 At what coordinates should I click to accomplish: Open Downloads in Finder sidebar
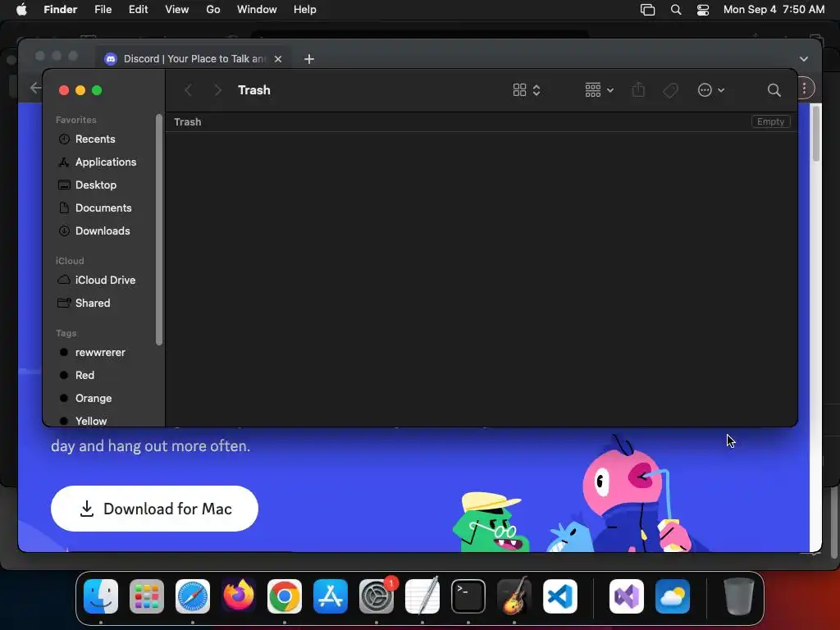coord(94,231)
